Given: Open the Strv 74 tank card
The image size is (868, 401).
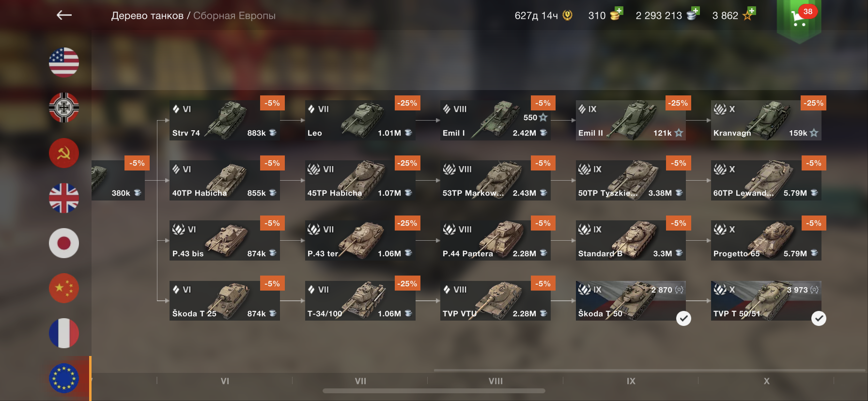Looking at the screenshot, I should (x=225, y=121).
